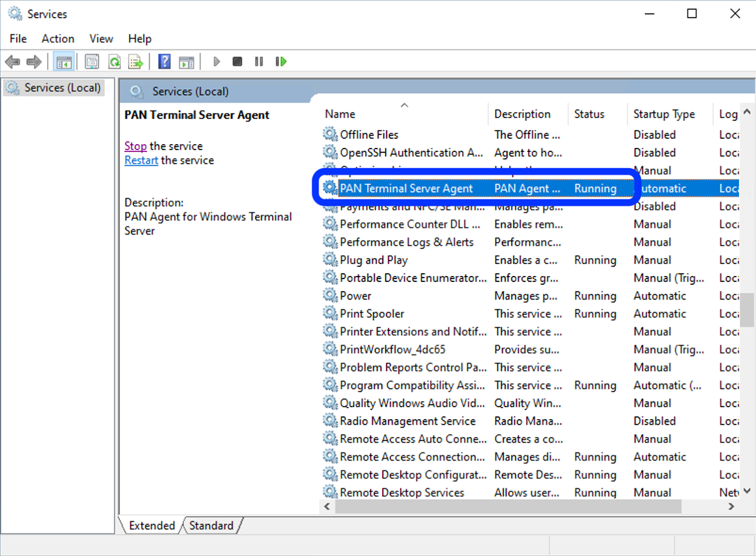Toggle the console tree visibility
This screenshot has height=556, width=756.
(64, 61)
